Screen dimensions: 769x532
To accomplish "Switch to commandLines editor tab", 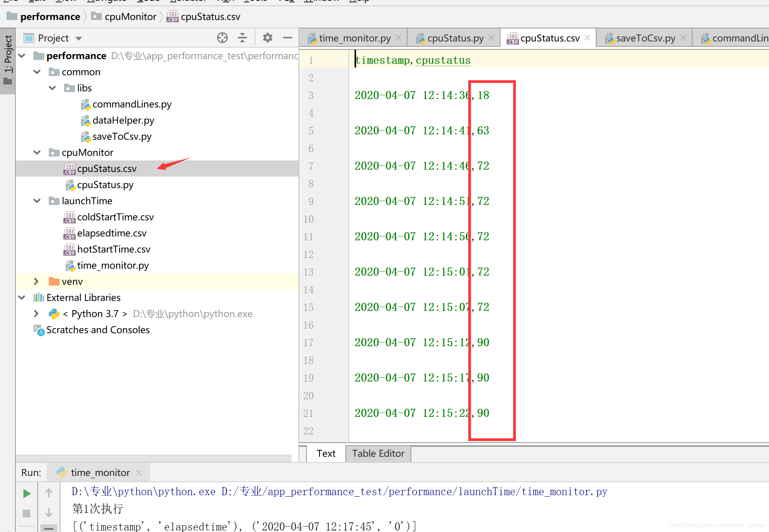I will [x=734, y=38].
